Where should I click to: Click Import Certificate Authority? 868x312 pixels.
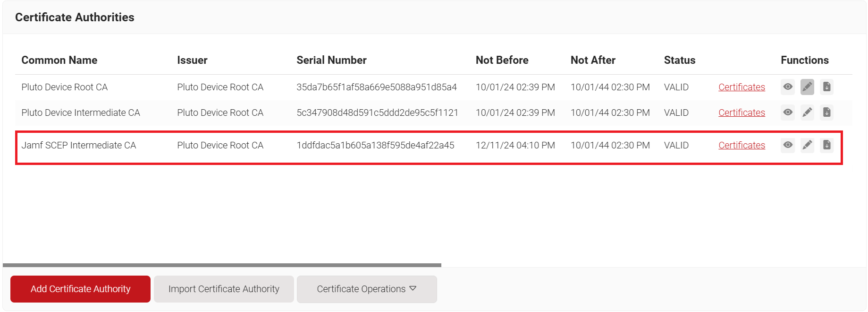[x=224, y=289]
